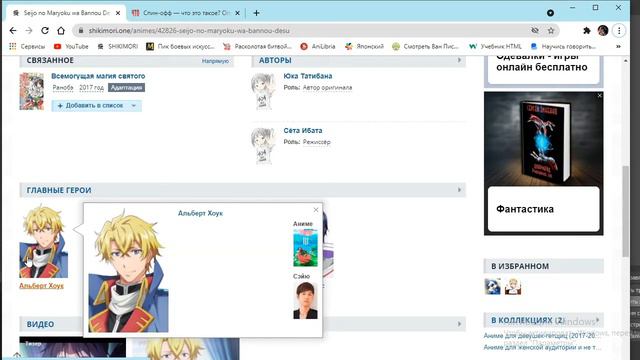Click the page vertical scrollbar thumb
Image resolution: width=640 pixels, height=360 pixels.
point(626,211)
